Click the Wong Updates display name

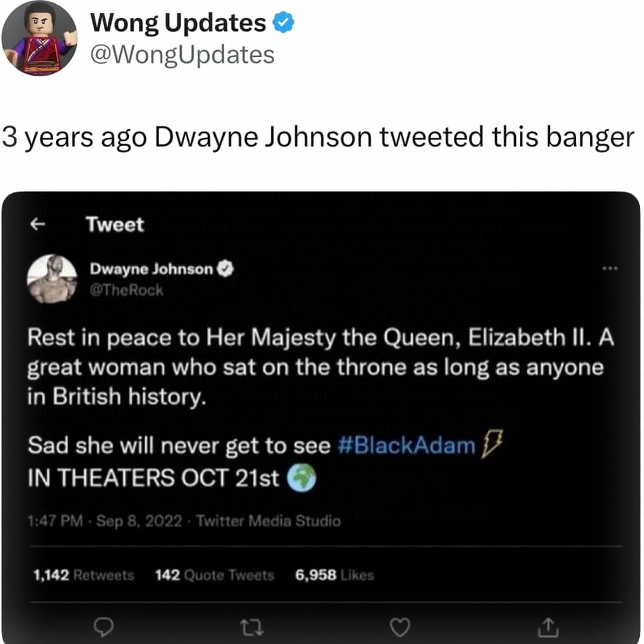tap(178, 23)
